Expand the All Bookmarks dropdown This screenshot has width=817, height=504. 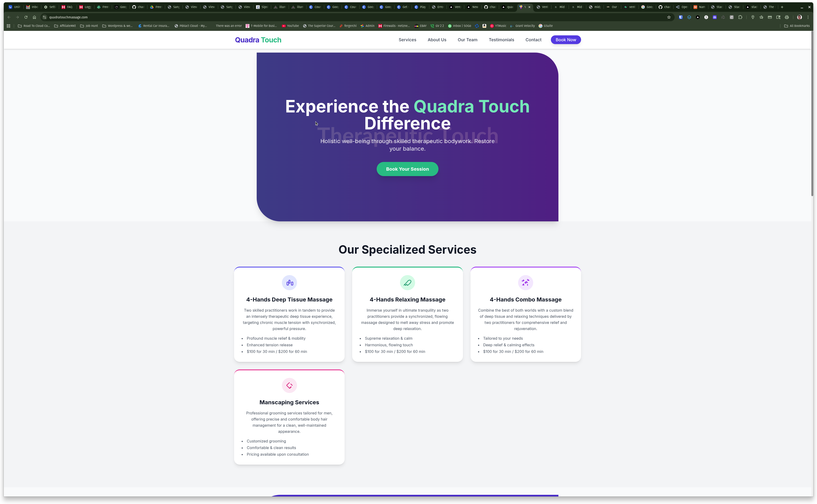point(797,26)
